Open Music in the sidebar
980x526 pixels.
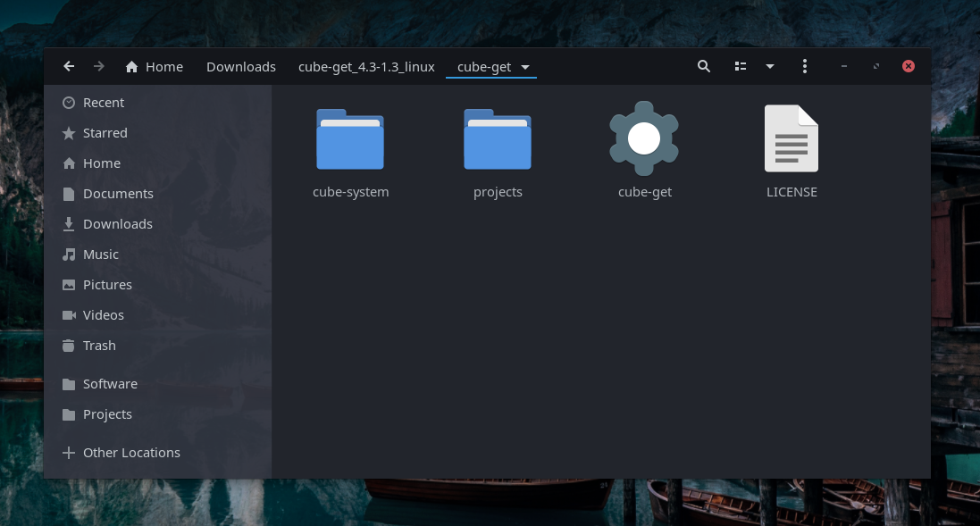(100, 255)
